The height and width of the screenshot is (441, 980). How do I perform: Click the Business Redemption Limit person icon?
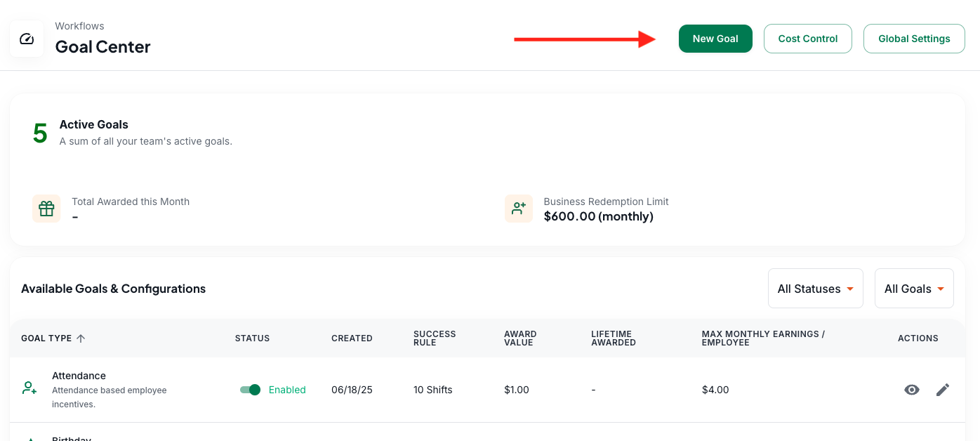pyautogui.click(x=519, y=209)
